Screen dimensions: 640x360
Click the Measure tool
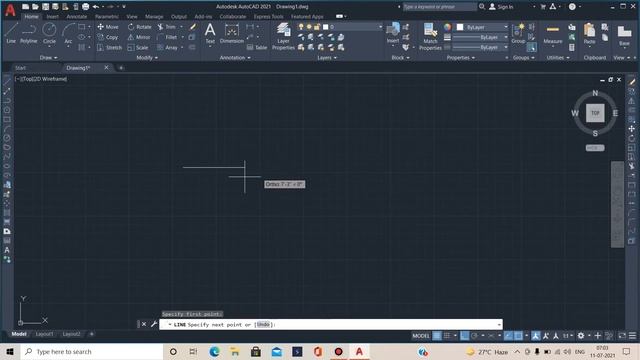pyautogui.click(x=553, y=33)
